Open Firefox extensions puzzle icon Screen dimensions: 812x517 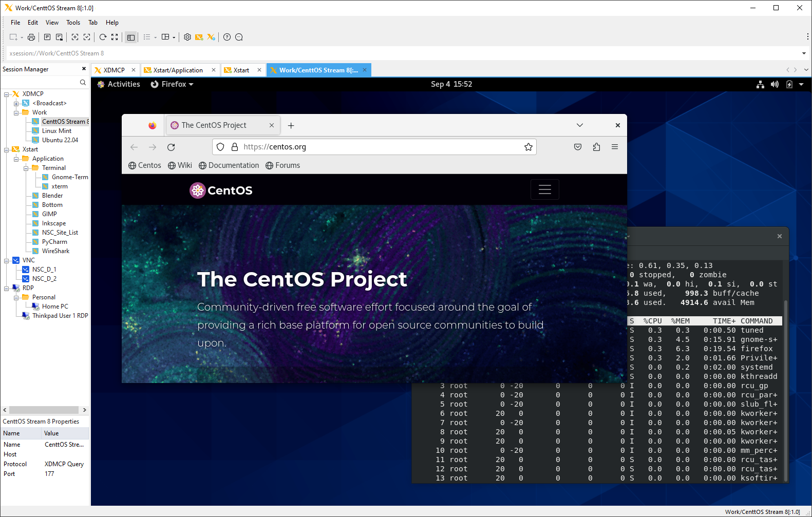[x=596, y=147]
